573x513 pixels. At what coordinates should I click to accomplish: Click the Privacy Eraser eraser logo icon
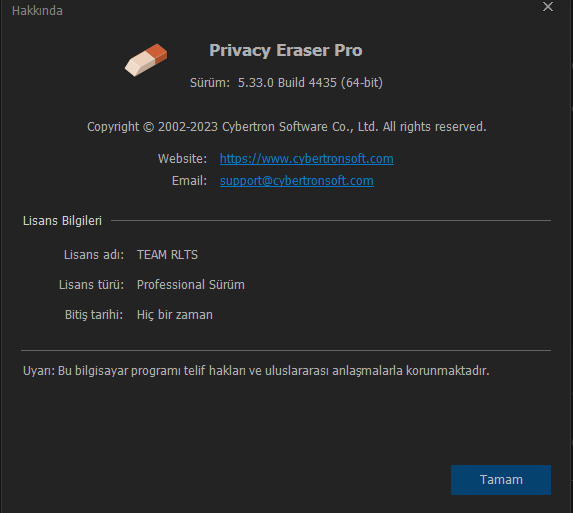click(146, 60)
